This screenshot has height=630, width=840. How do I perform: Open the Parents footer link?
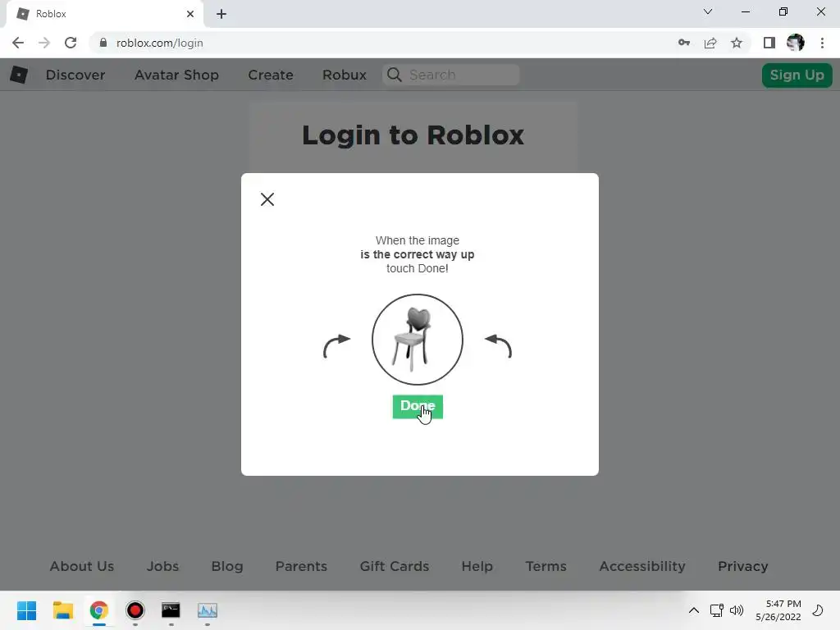(x=301, y=566)
